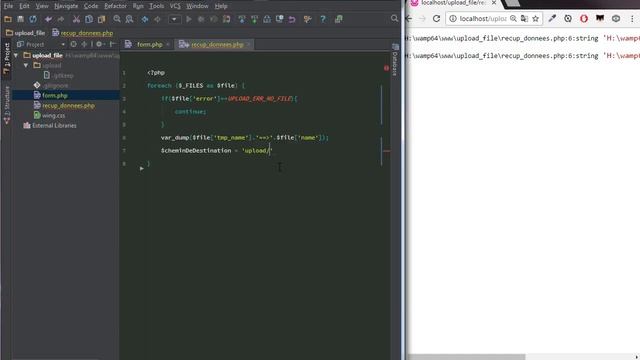Open the Code menu

pyautogui.click(x=91, y=6)
